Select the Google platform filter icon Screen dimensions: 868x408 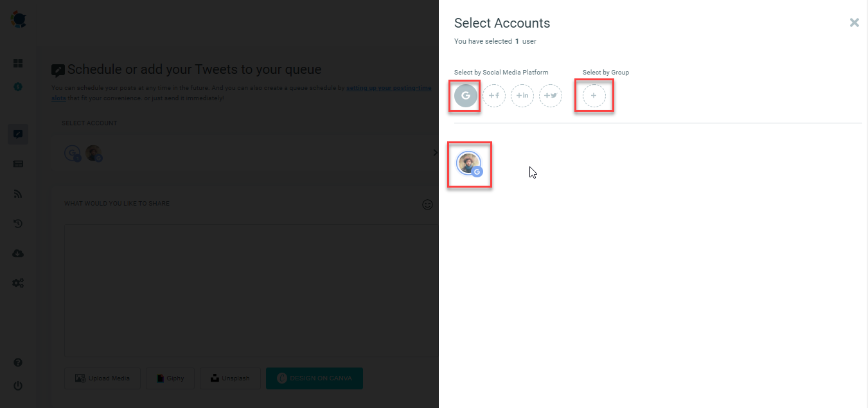point(464,95)
